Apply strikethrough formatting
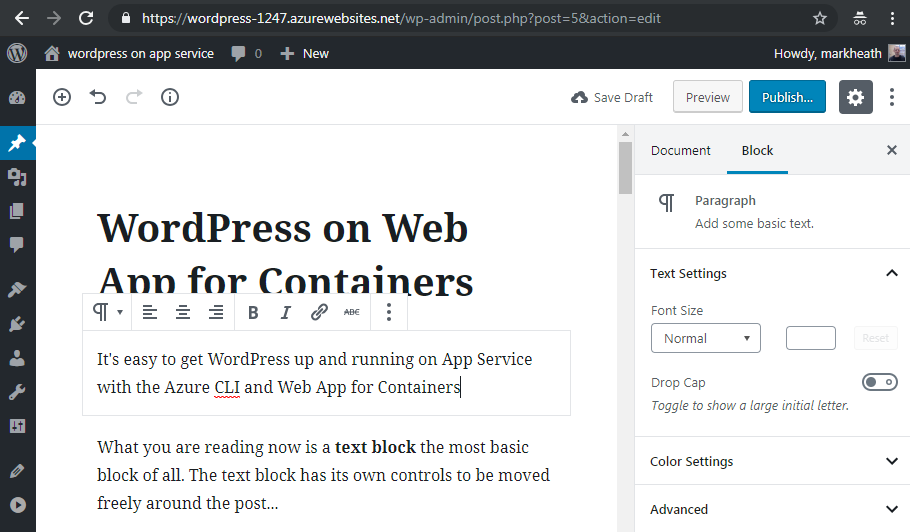Image resolution: width=910 pixels, height=532 pixels. pos(351,312)
